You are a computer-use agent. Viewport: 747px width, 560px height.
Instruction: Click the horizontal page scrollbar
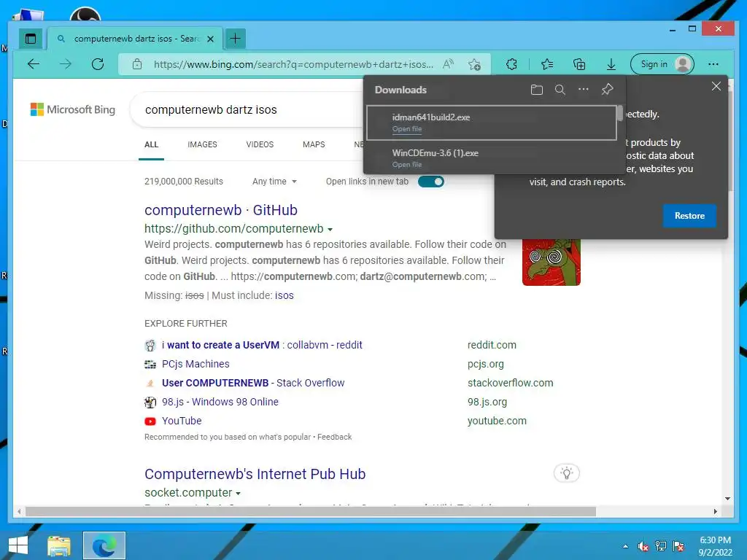point(311,511)
